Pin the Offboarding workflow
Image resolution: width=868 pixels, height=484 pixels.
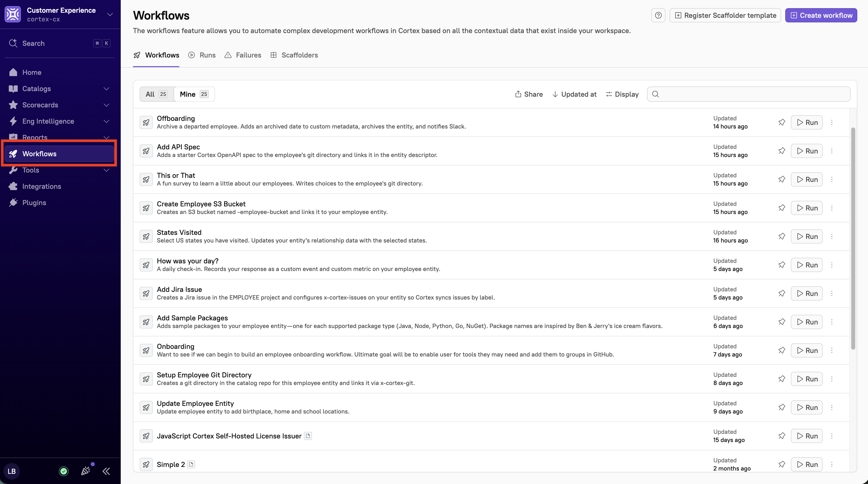782,122
